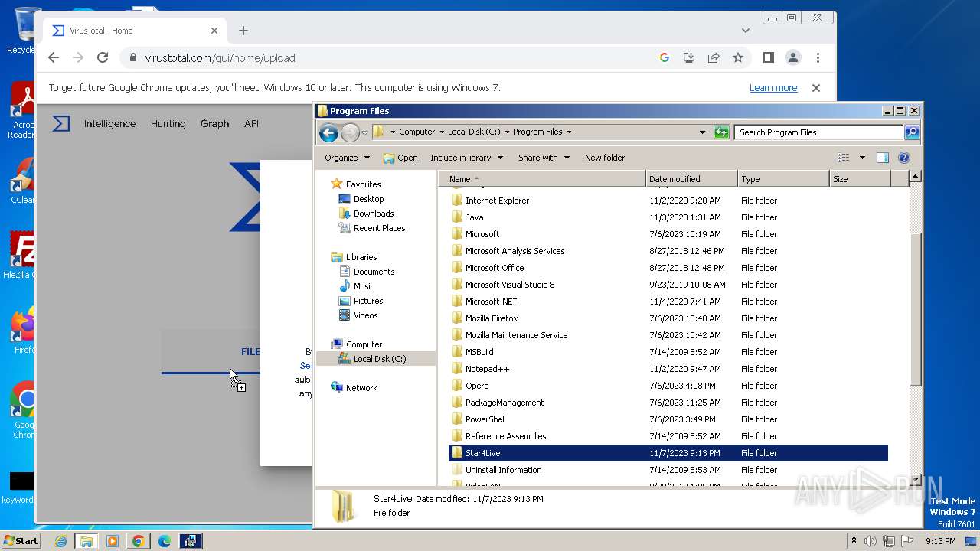Click the Edge icon in the taskbar

[164, 541]
